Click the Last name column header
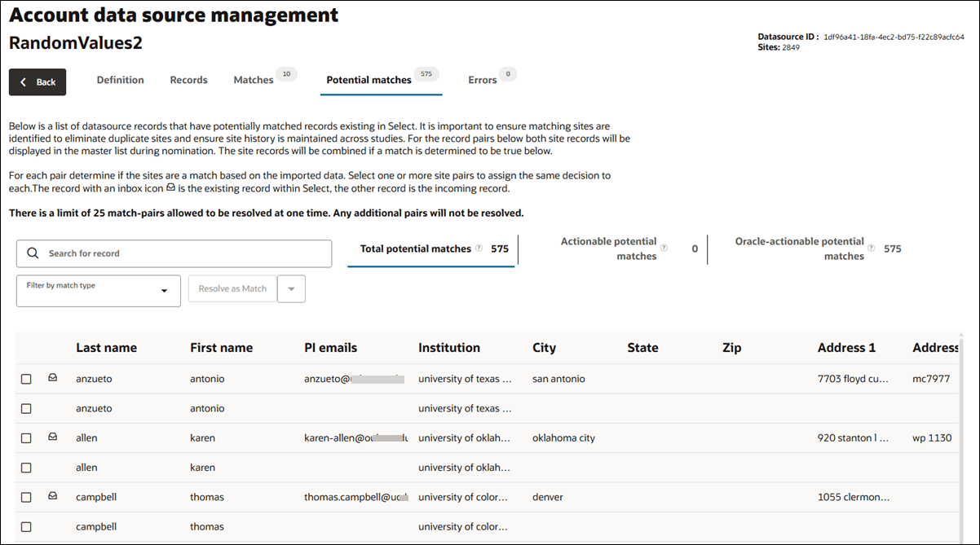 (106, 348)
